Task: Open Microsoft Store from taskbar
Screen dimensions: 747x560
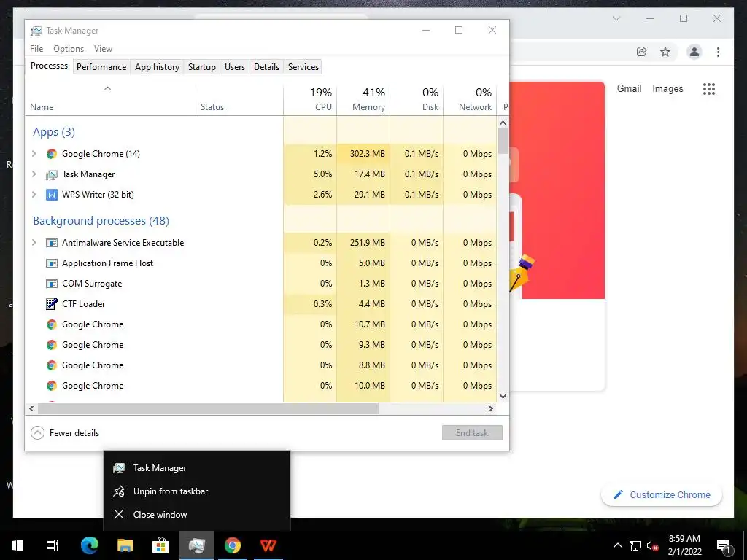Action: [160, 545]
